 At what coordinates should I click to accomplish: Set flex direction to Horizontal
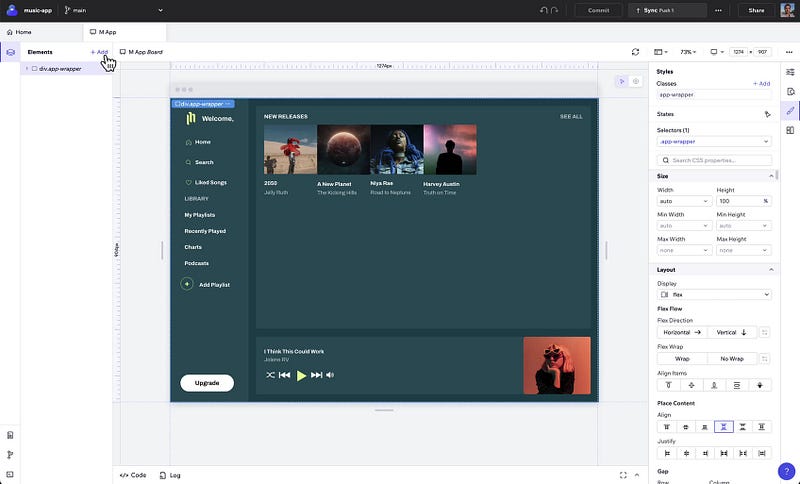click(682, 332)
